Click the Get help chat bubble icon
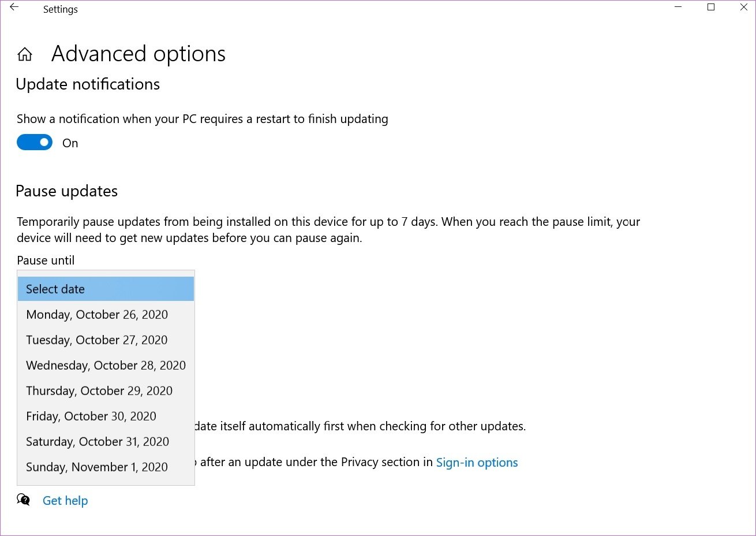Viewport: 756px width, 536px height. [23, 500]
